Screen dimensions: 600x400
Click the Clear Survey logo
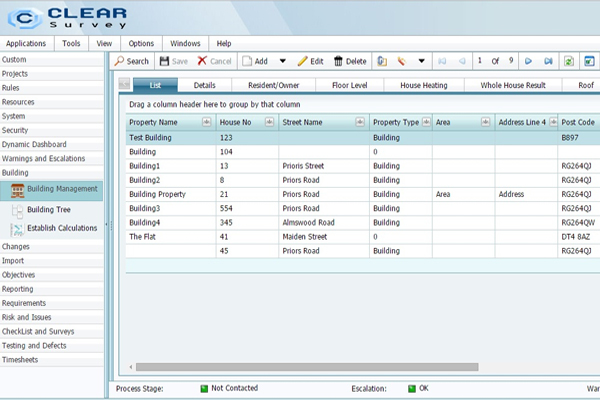68,18
